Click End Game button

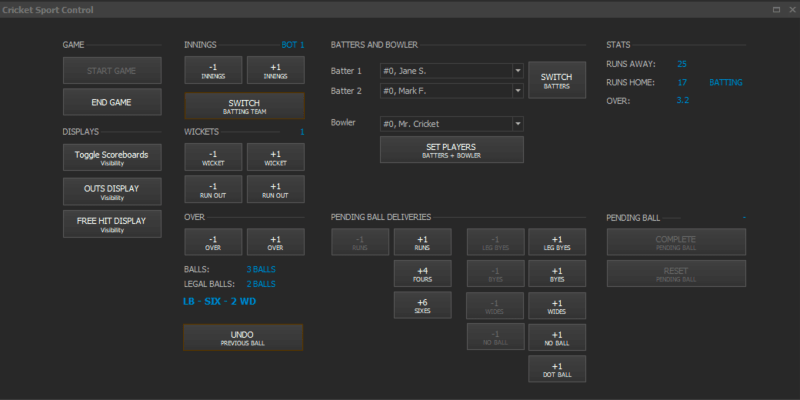[112, 102]
